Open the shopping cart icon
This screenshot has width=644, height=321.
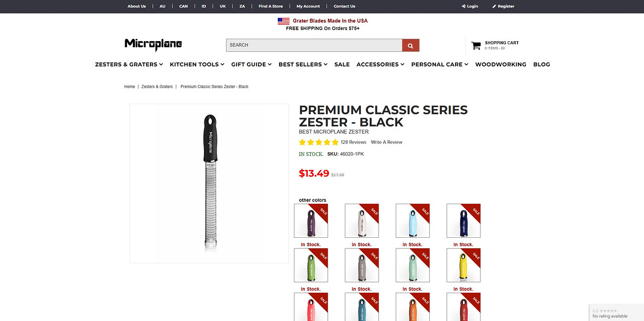(x=476, y=46)
